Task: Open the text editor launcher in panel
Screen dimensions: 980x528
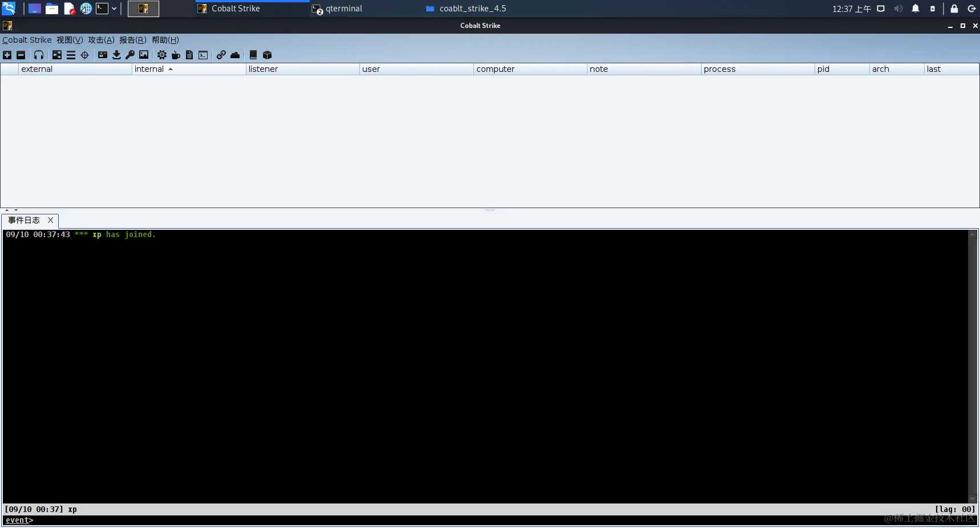Action: click(69, 9)
